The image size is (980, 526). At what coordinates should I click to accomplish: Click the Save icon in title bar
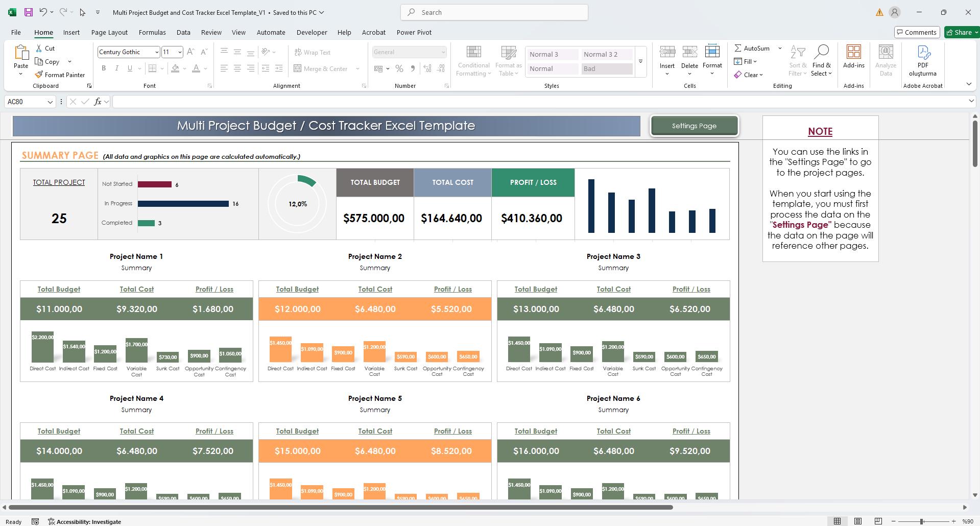[29, 12]
